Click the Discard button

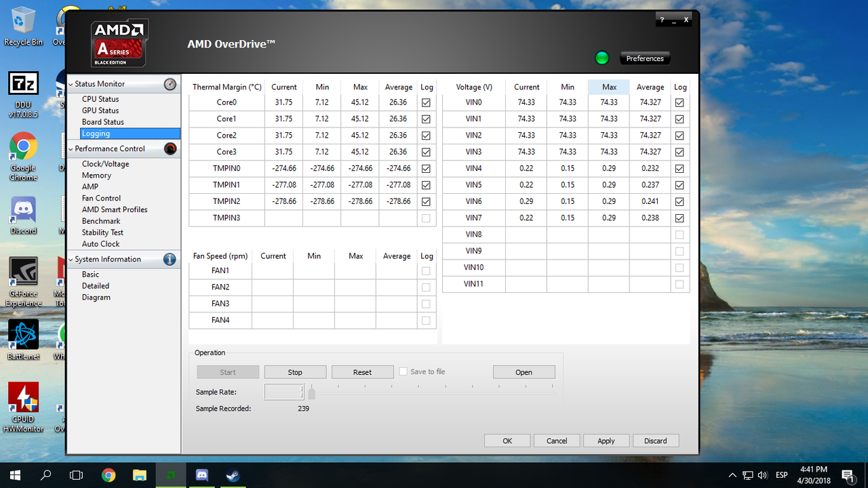pos(656,441)
